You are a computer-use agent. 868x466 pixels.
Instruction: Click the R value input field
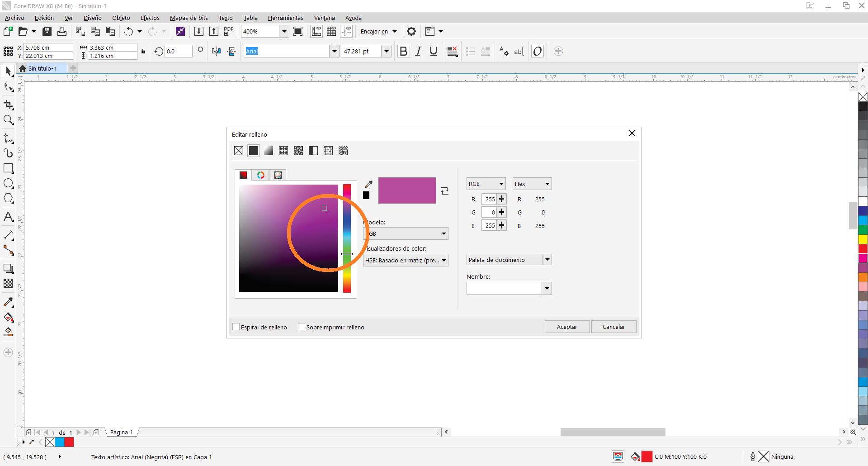(489, 199)
